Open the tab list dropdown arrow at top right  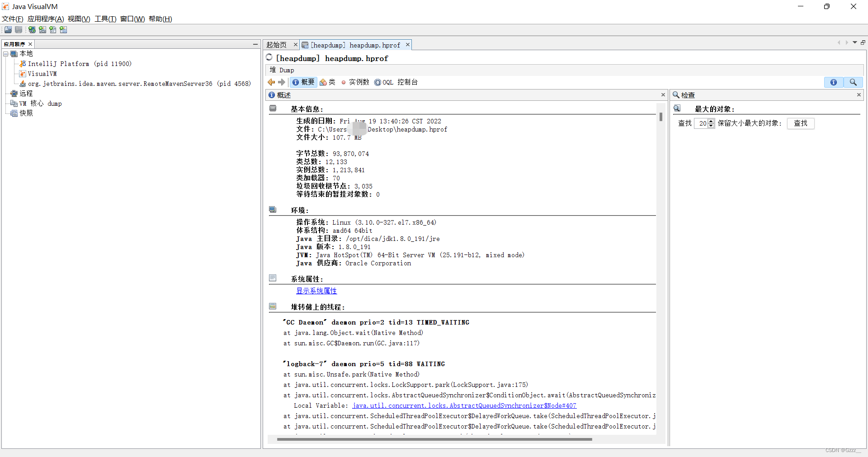point(855,42)
